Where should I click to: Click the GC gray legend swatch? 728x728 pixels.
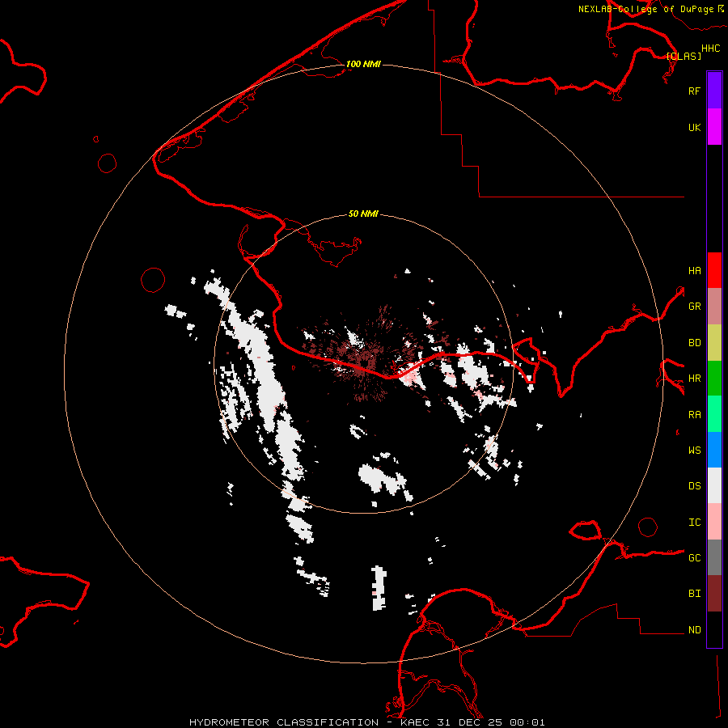click(x=714, y=557)
